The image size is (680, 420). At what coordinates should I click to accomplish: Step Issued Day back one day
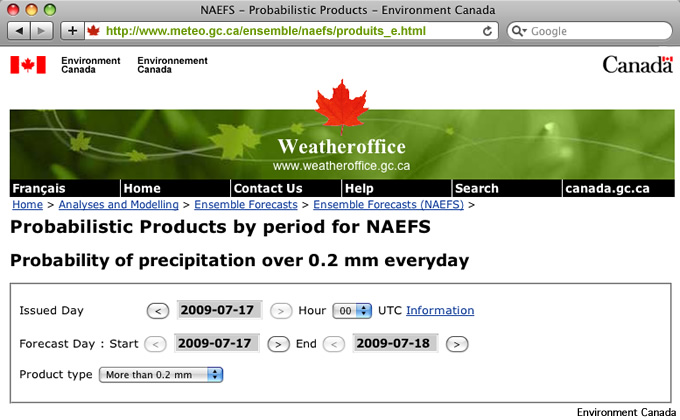pos(158,311)
